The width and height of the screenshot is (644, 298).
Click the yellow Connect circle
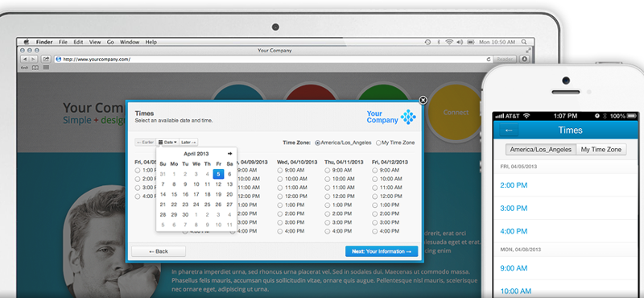455,112
